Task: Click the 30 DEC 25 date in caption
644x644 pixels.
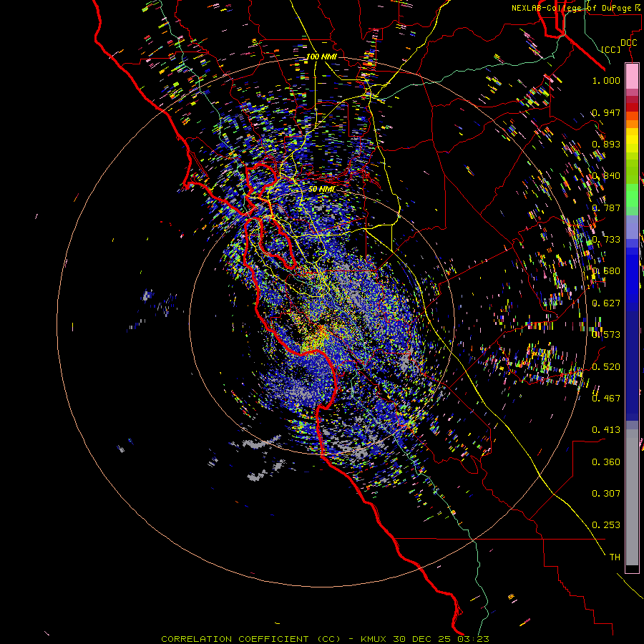Action: (421, 639)
